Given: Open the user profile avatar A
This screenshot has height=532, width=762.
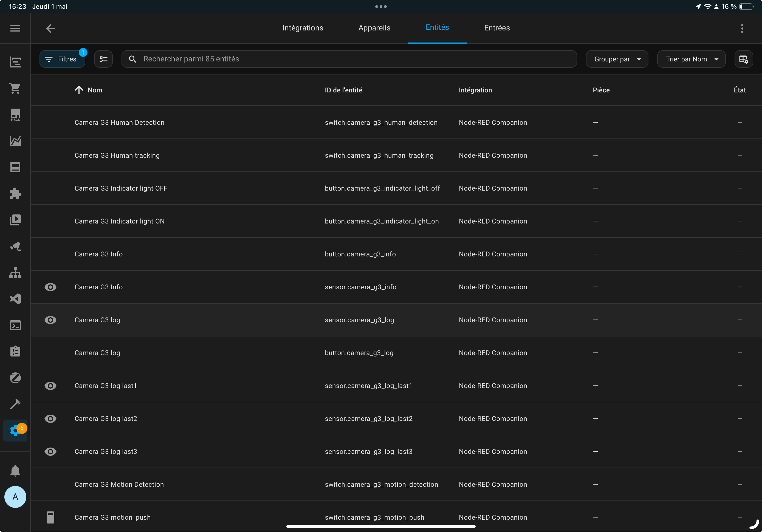Looking at the screenshot, I should (15, 497).
